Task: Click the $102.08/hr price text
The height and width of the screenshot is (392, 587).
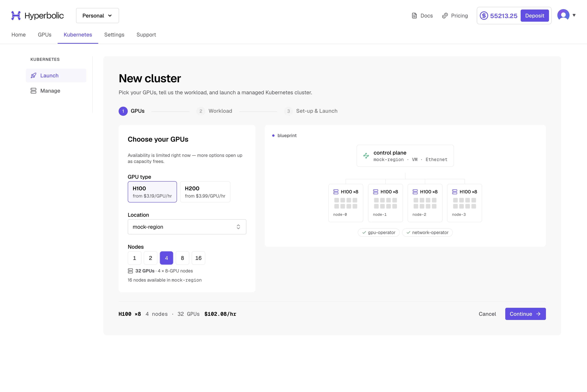Action: click(x=220, y=314)
